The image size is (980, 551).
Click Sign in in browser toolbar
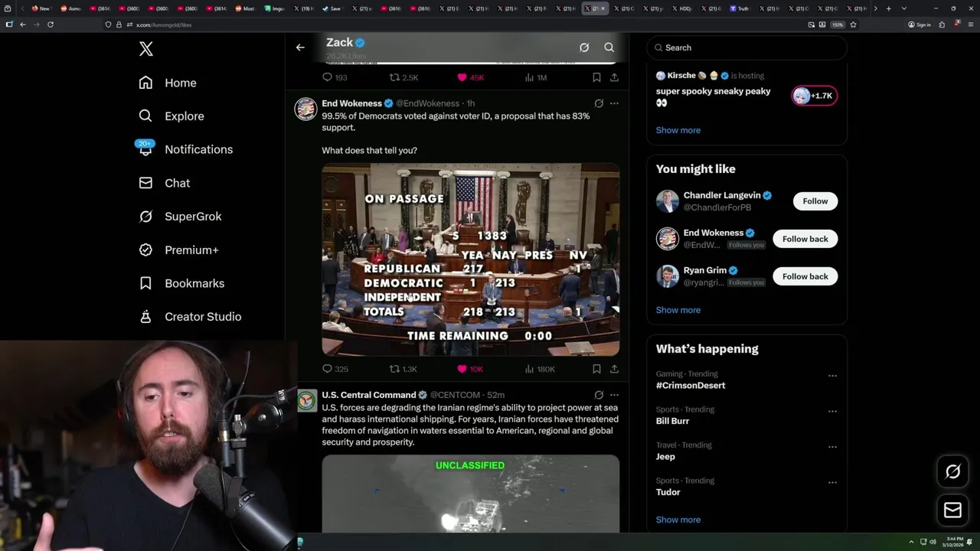(x=920, y=24)
